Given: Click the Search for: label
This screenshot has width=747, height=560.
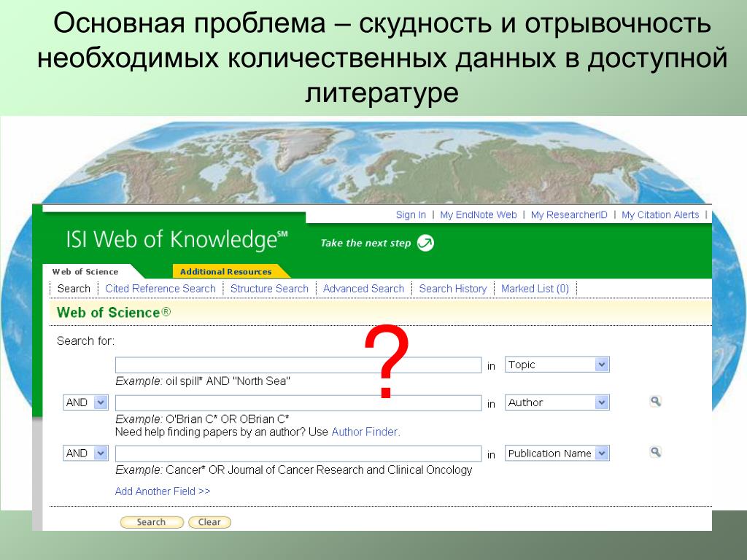Looking at the screenshot, I should 86,341.
